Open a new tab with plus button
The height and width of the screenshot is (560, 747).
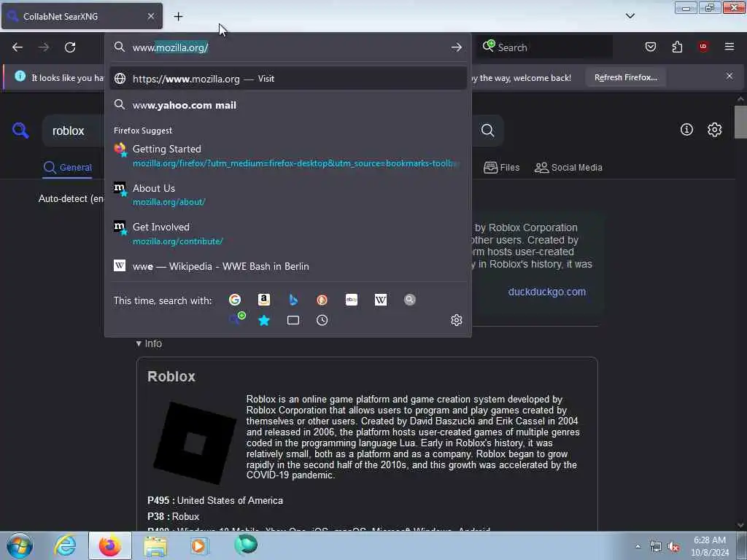coord(178,16)
